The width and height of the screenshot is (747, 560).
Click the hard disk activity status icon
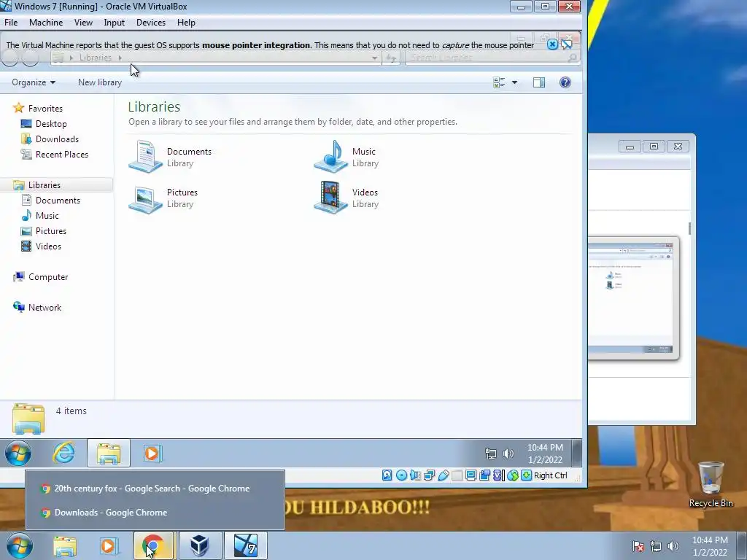point(387,475)
